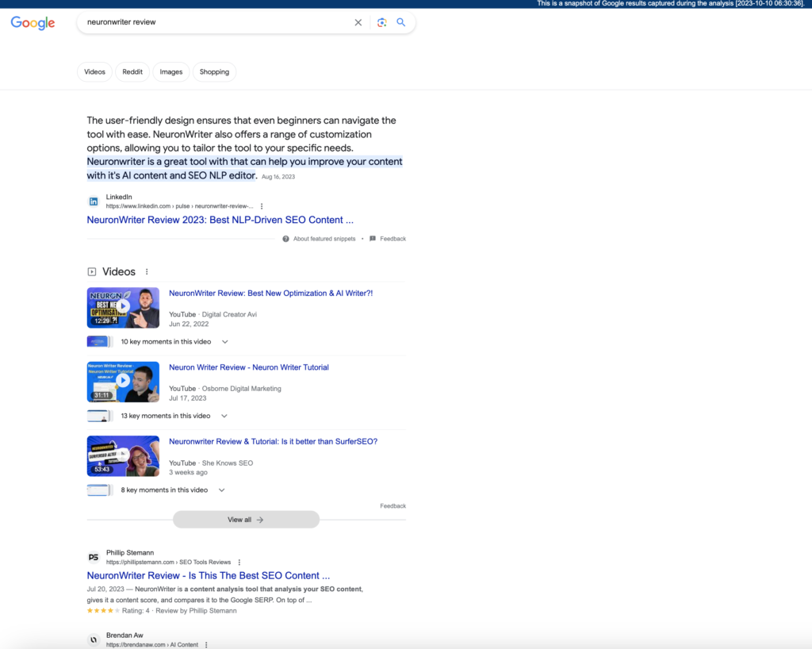This screenshot has height=649, width=812.
Task: Switch to the Shopping filter tab
Action: tap(214, 72)
